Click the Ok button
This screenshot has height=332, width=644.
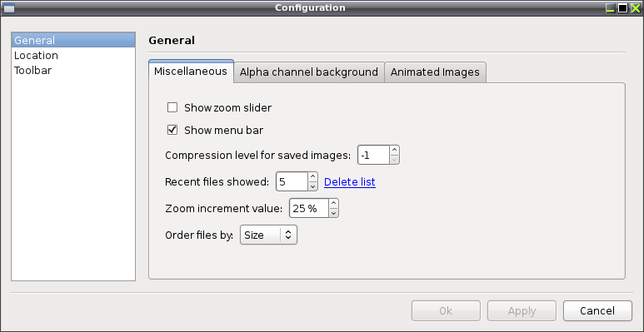(446, 311)
